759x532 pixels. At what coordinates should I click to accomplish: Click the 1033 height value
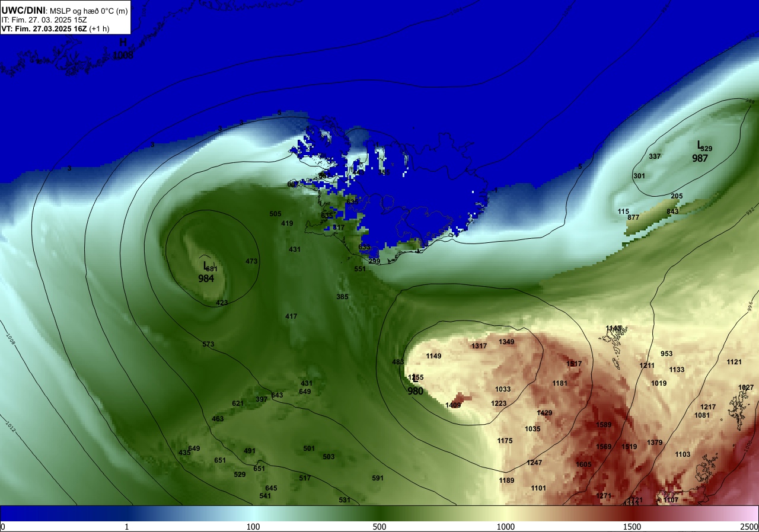tap(503, 389)
